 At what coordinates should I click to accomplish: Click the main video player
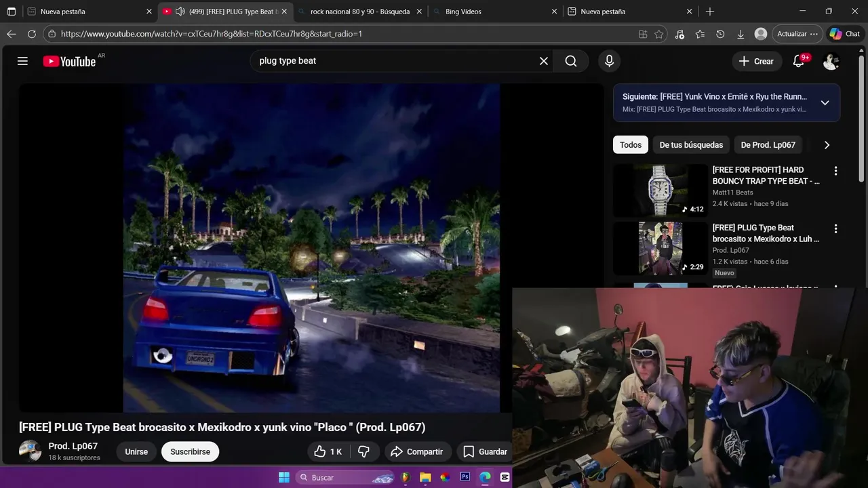point(311,247)
